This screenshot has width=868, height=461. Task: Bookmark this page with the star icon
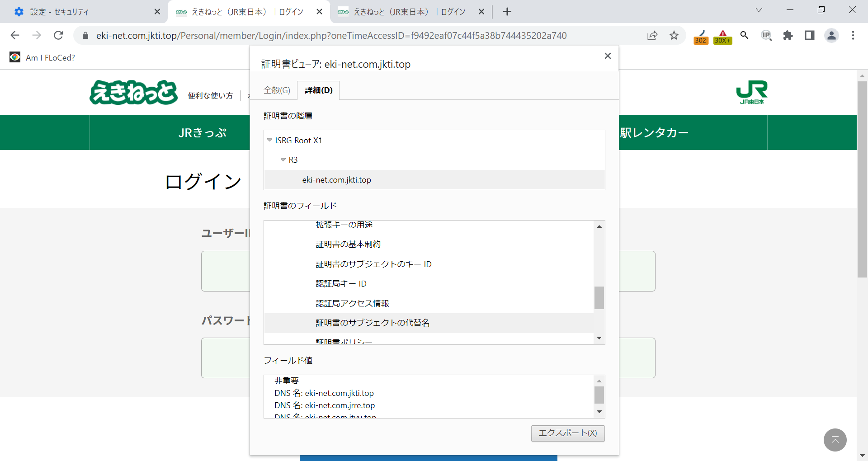pos(674,35)
